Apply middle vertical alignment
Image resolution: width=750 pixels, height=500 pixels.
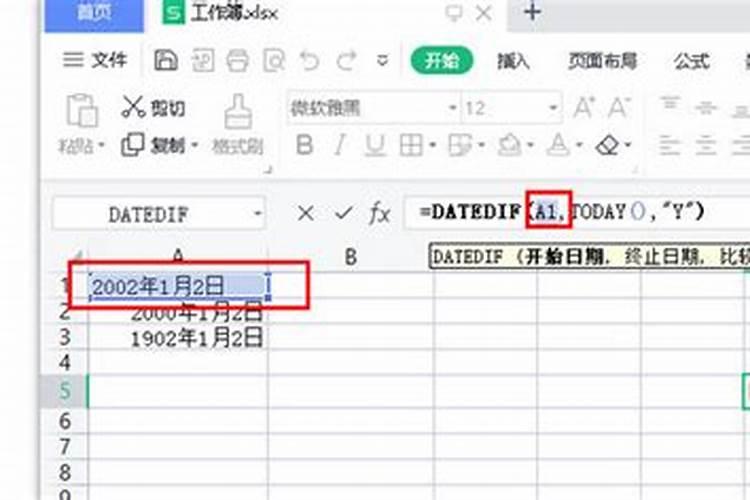[706, 107]
